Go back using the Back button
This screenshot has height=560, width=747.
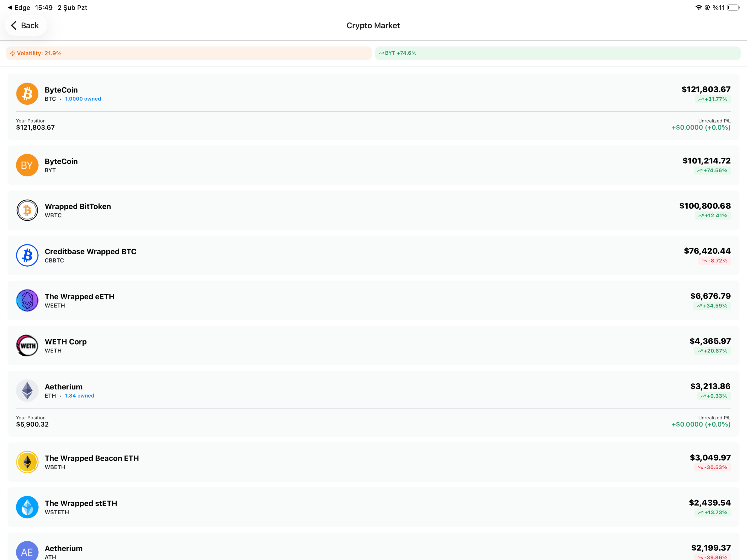pyautogui.click(x=26, y=25)
